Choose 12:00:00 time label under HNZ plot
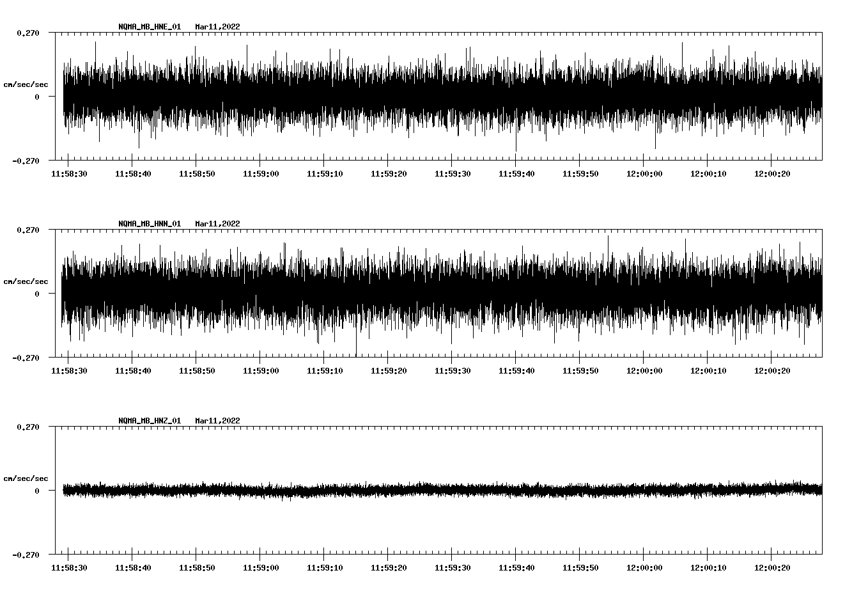The image size is (868, 591). pos(644,568)
